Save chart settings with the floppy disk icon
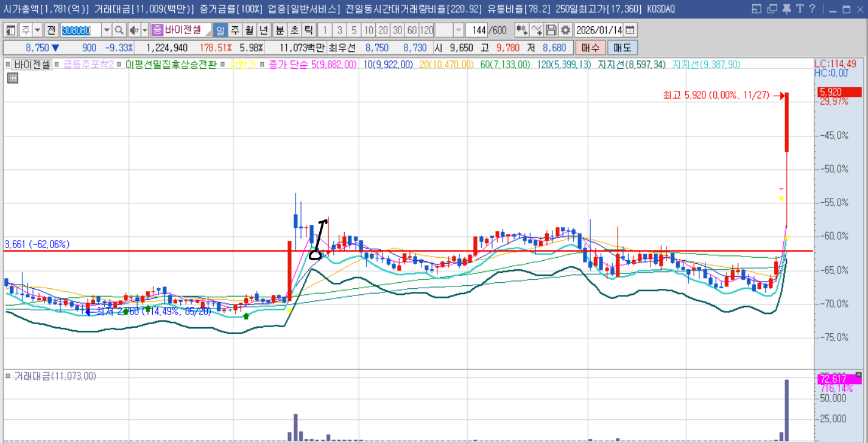This screenshot has height=443, width=868. pos(551,30)
